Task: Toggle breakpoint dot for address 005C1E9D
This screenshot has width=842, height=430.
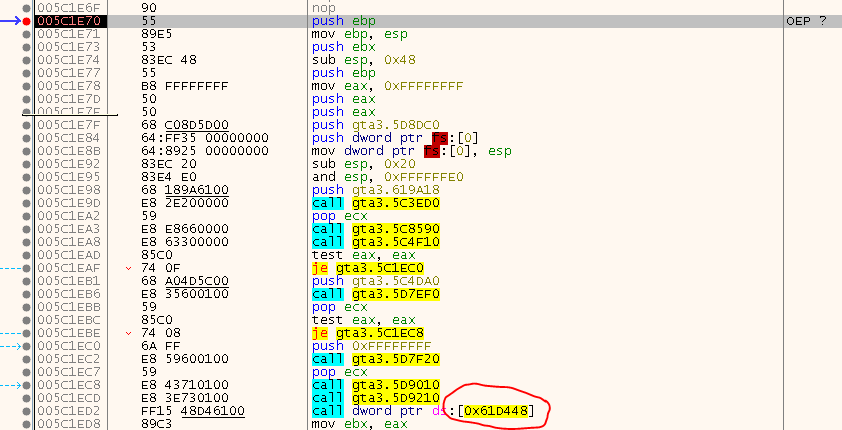Action: coord(26,203)
